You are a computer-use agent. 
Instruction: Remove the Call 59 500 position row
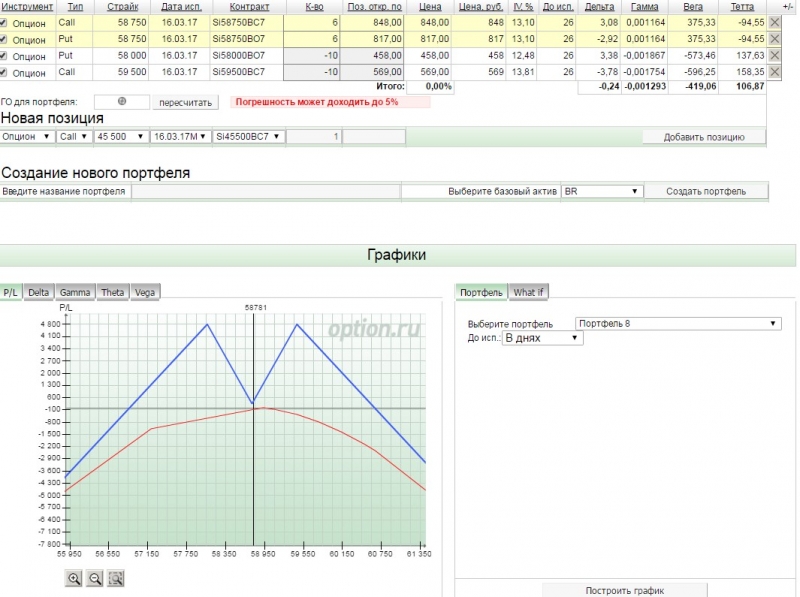point(775,72)
